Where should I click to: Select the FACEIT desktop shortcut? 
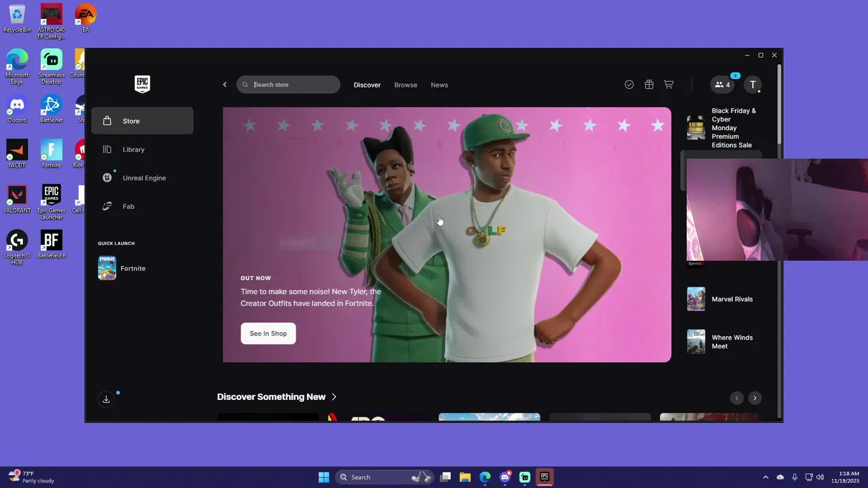tap(17, 154)
